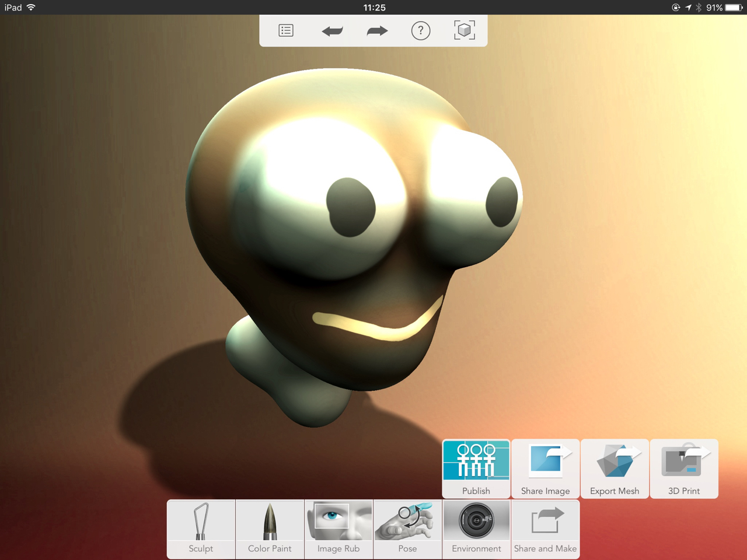The width and height of the screenshot is (747, 560).
Task: Choose the Color Paint tool
Action: (270, 529)
